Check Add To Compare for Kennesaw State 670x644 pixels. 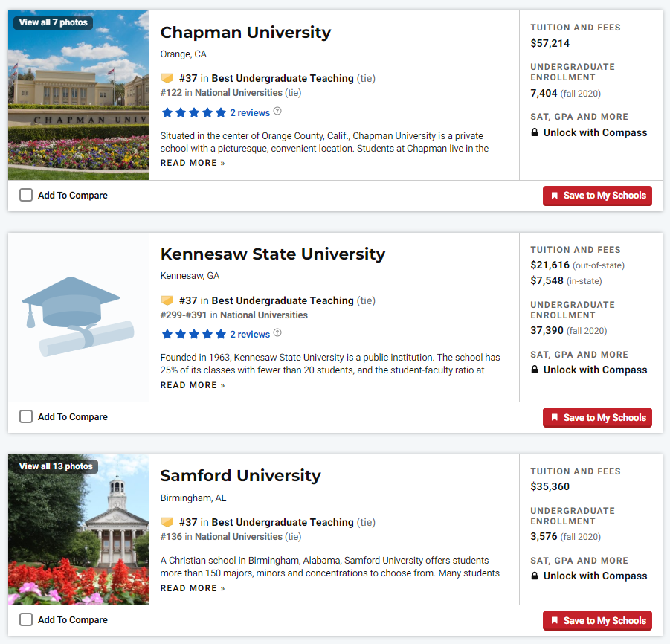coord(26,417)
